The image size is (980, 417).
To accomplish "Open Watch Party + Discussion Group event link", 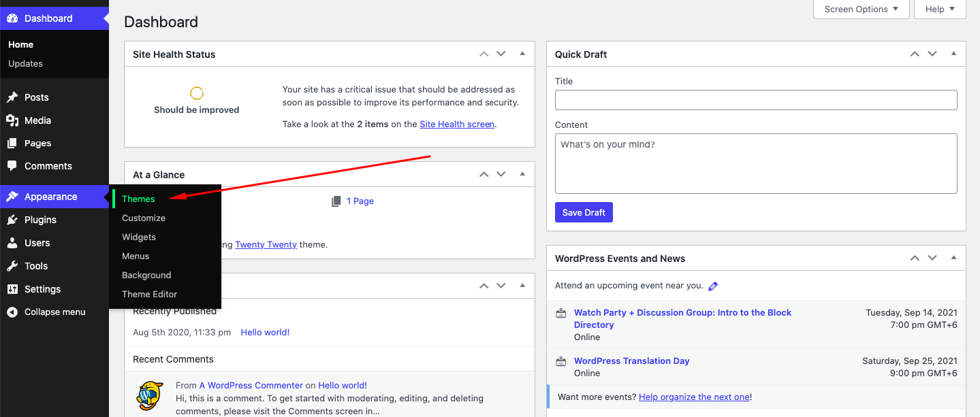I will point(683,318).
